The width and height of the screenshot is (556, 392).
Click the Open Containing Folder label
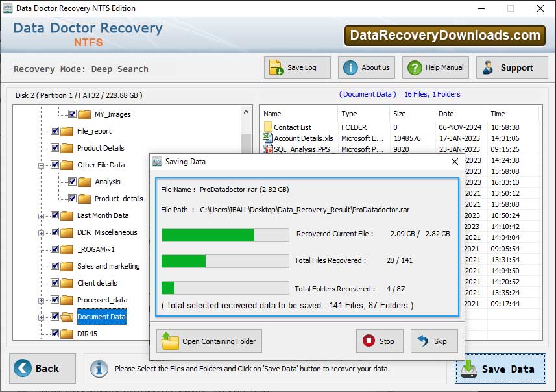click(219, 341)
